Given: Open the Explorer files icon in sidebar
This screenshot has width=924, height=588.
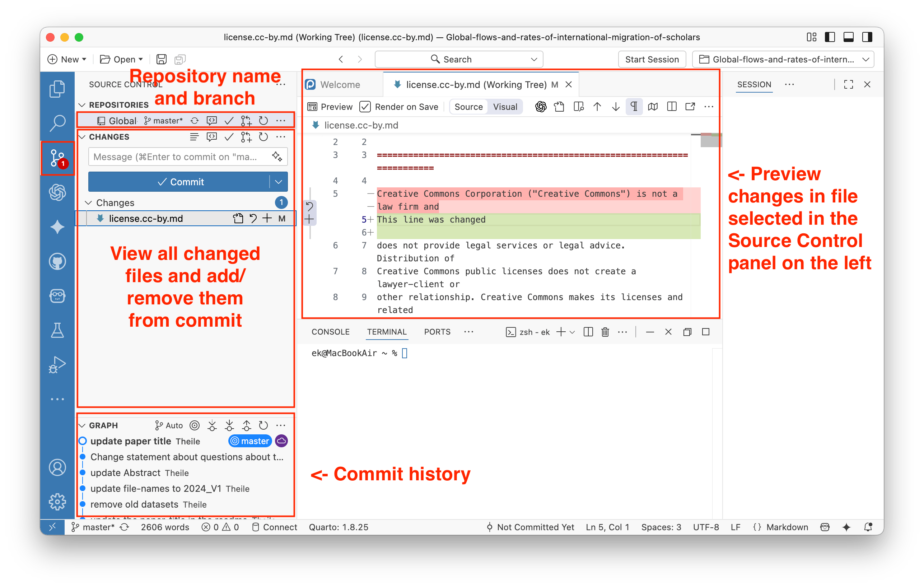Looking at the screenshot, I should (x=57, y=89).
